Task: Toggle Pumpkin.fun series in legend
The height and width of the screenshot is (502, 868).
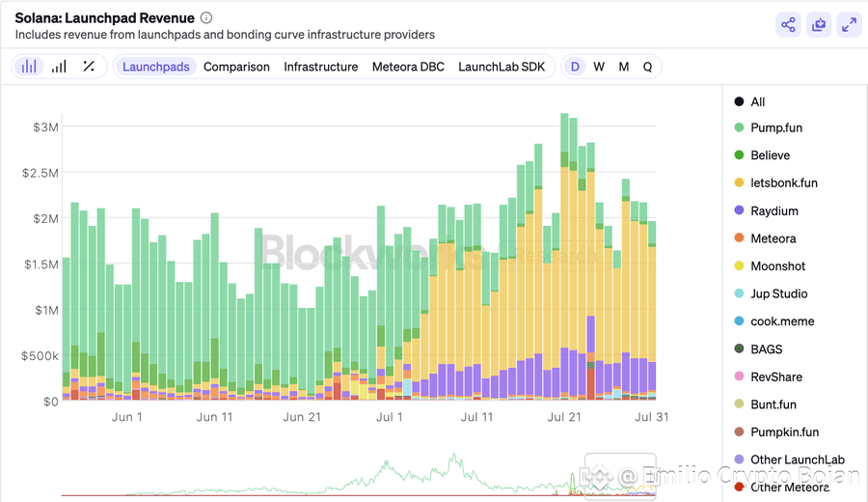Action: (x=776, y=432)
